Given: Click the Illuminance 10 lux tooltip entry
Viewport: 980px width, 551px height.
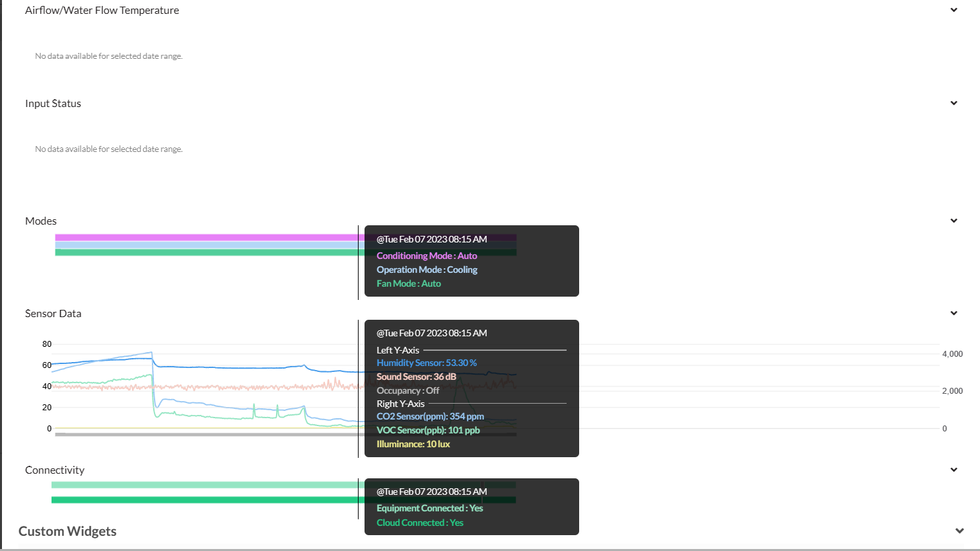Looking at the screenshot, I should (413, 444).
